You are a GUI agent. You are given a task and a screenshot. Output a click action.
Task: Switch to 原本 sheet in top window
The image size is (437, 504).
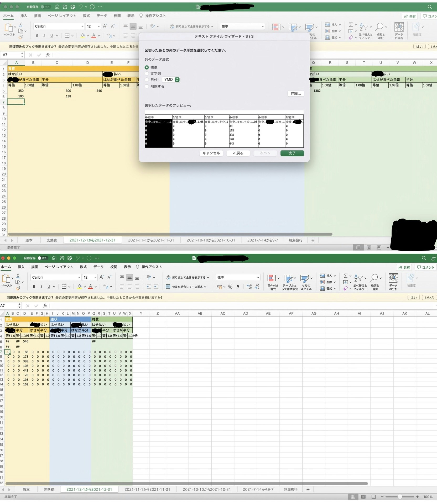(x=29, y=240)
